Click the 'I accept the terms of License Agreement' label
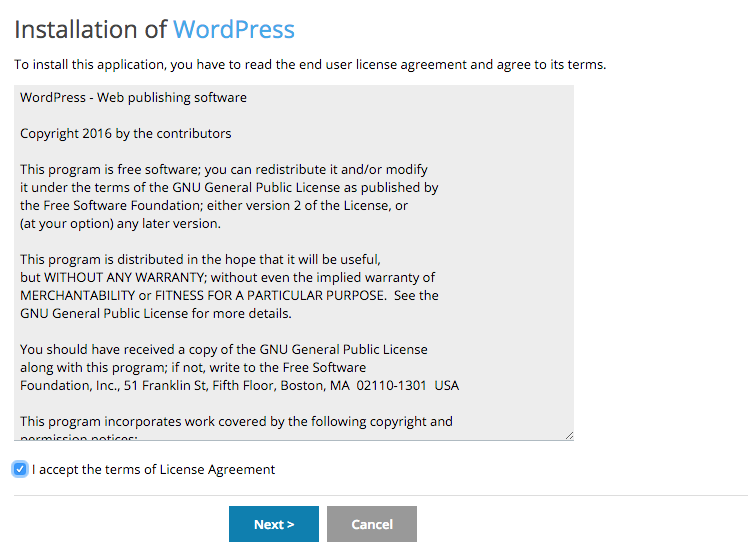 (x=154, y=470)
